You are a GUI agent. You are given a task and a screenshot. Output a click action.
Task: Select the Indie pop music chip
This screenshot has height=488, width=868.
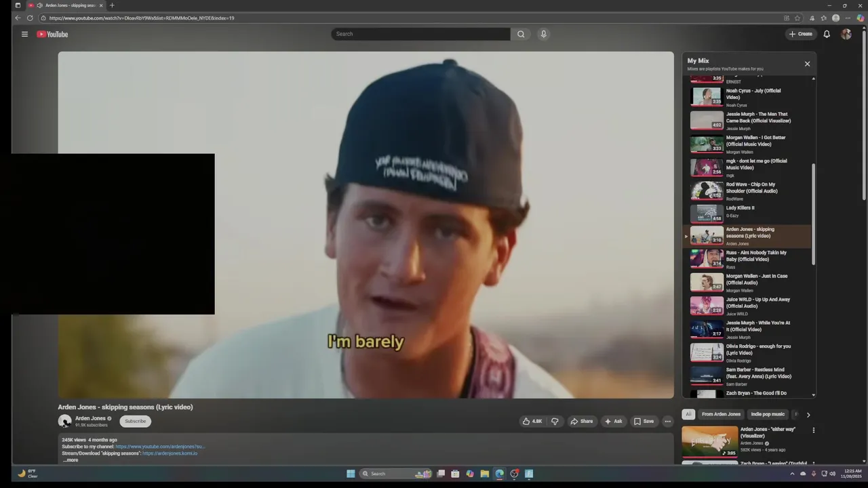click(x=768, y=414)
